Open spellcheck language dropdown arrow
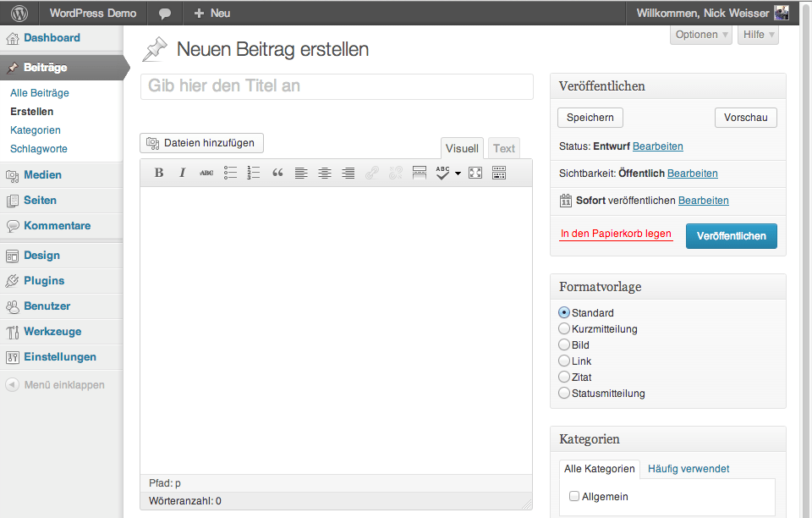The height and width of the screenshot is (518, 812). click(458, 174)
